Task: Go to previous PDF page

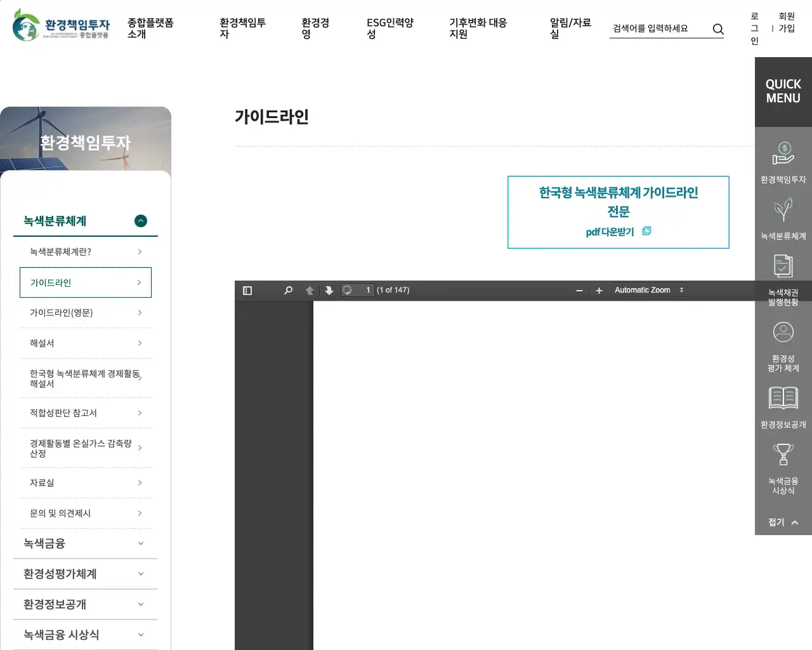Action: [x=310, y=291]
